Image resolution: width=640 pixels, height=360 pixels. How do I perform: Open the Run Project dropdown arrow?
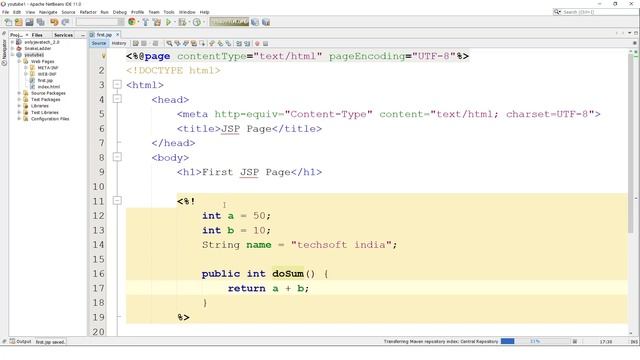(175, 22)
